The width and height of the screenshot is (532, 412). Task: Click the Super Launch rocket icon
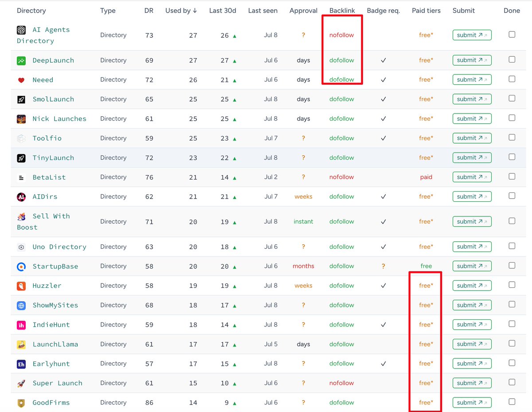click(x=21, y=384)
